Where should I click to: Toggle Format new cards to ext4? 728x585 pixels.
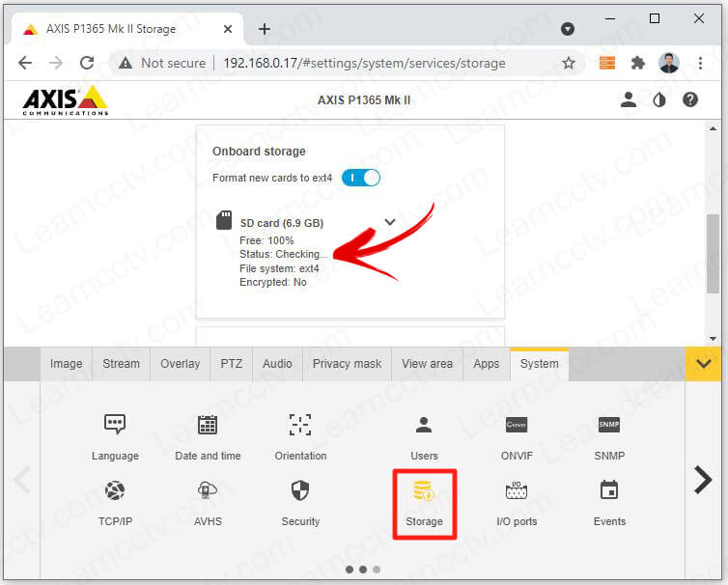pos(361,178)
